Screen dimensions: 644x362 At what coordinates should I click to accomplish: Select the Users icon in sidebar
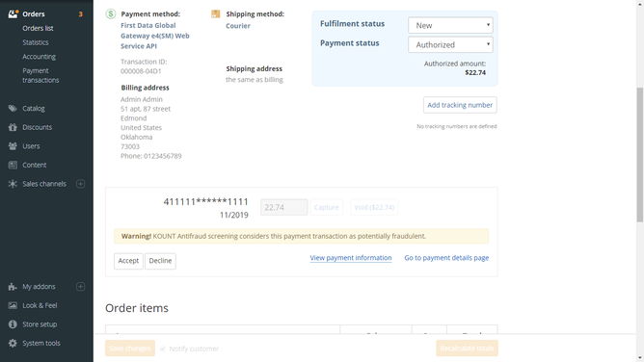click(13, 146)
